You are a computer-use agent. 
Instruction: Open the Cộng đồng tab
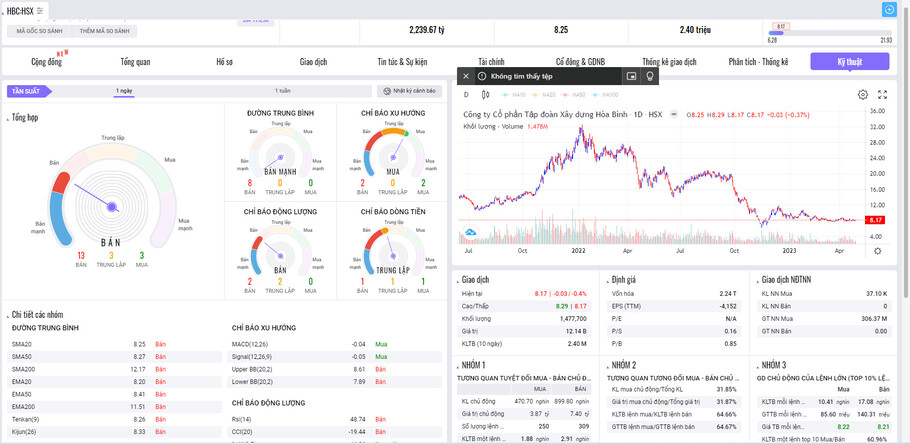pyautogui.click(x=46, y=62)
